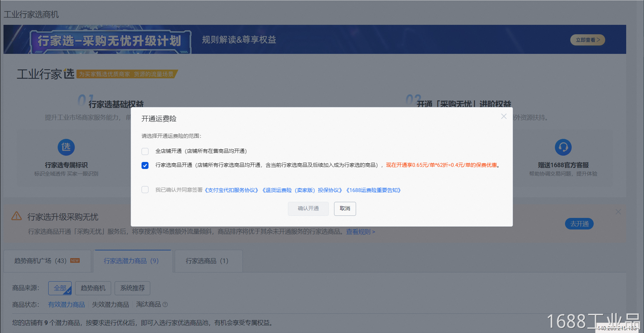Check the 全店铺开通 checkbox
The image size is (644, 333).
145,151
